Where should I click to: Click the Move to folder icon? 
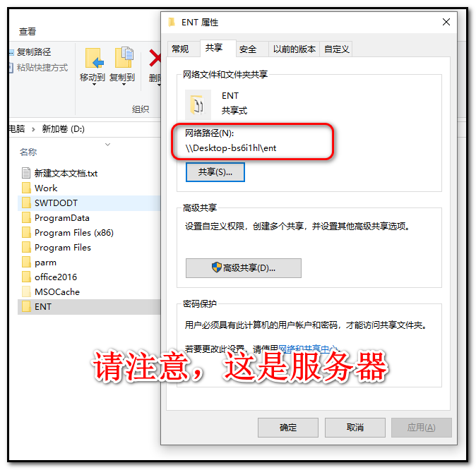(x=94, y=59)
